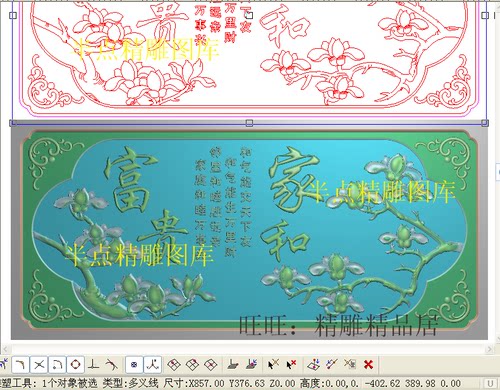Screen dimensions: 500x390
Task: Click the large red X delete icon
Action: click(x=368, y=364)
